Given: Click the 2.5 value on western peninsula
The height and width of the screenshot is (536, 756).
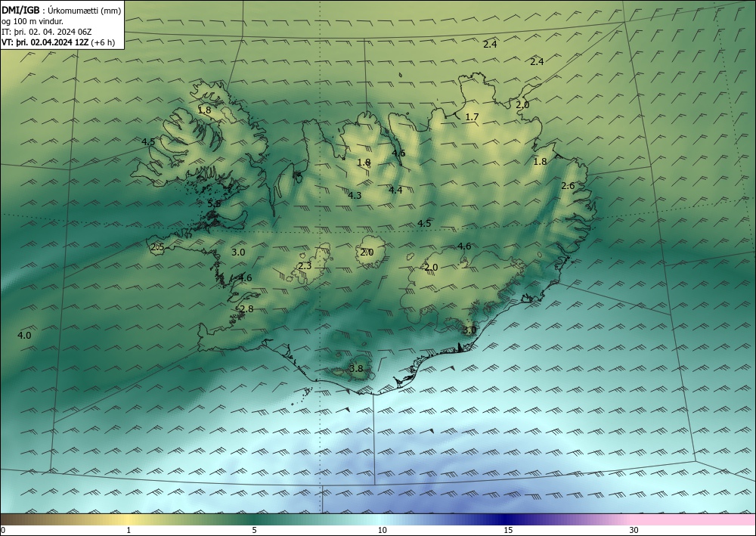Looking at the screenshot, I should coord(158,247).
